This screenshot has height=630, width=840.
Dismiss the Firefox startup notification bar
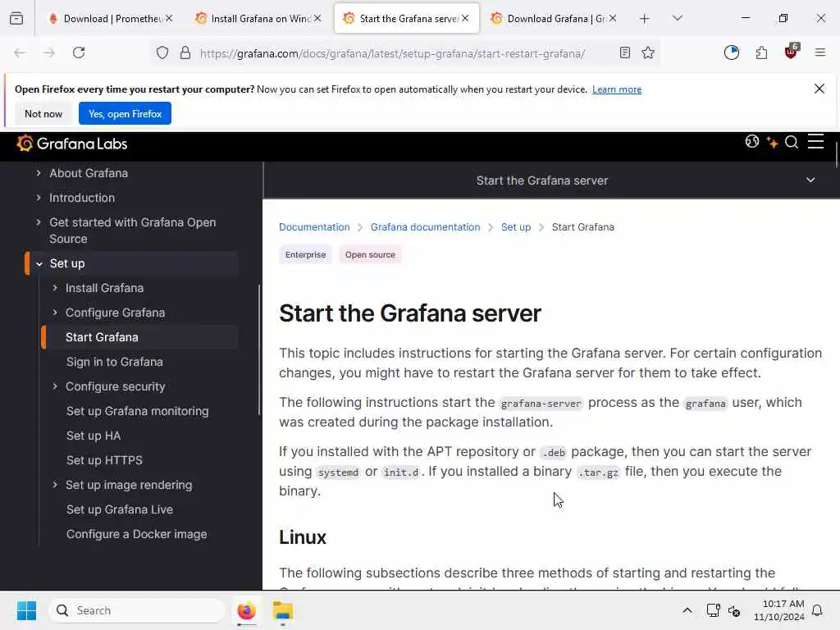pyautogui.click(x=819, y=89)
